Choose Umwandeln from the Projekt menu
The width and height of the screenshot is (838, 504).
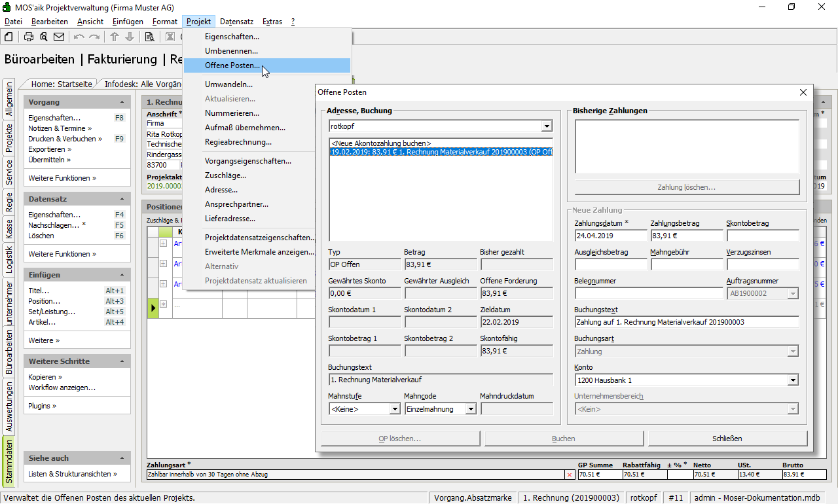coord(228,84)
